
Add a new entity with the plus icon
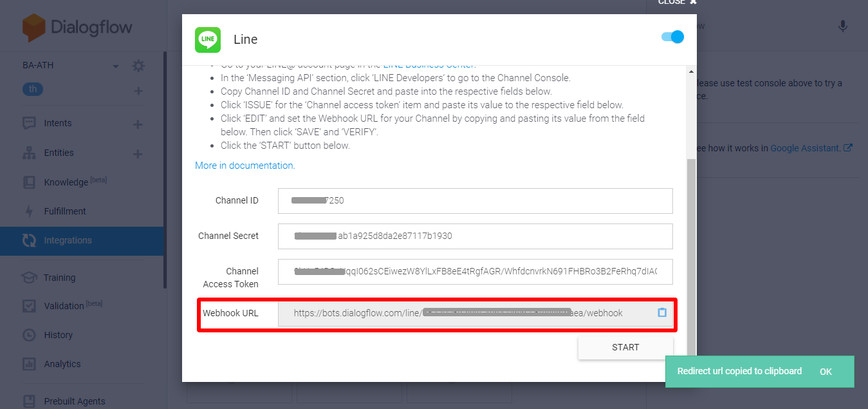click(x=137, y=153)
